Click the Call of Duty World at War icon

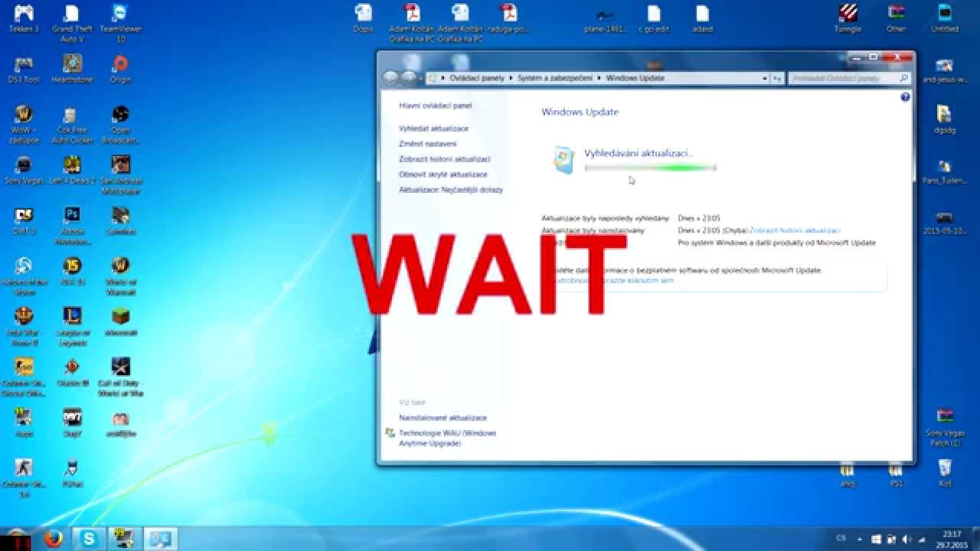click(x=120, y=377)
